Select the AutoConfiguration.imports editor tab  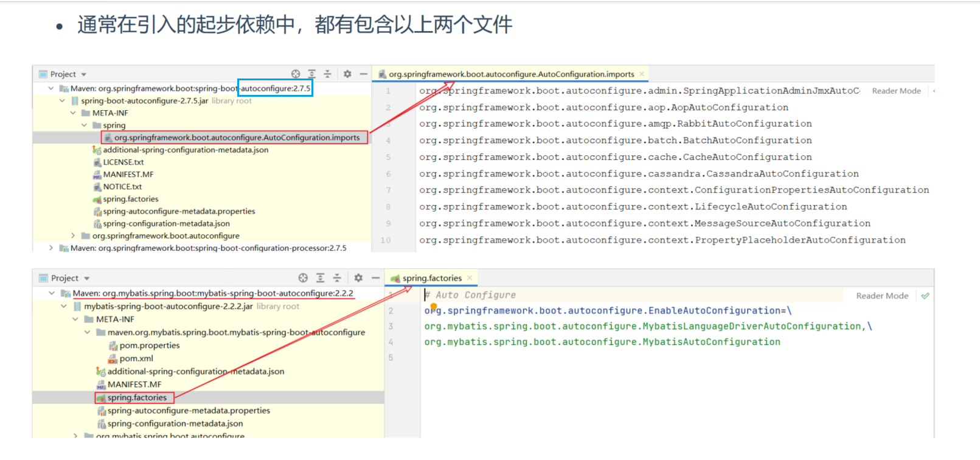[511, 74]
